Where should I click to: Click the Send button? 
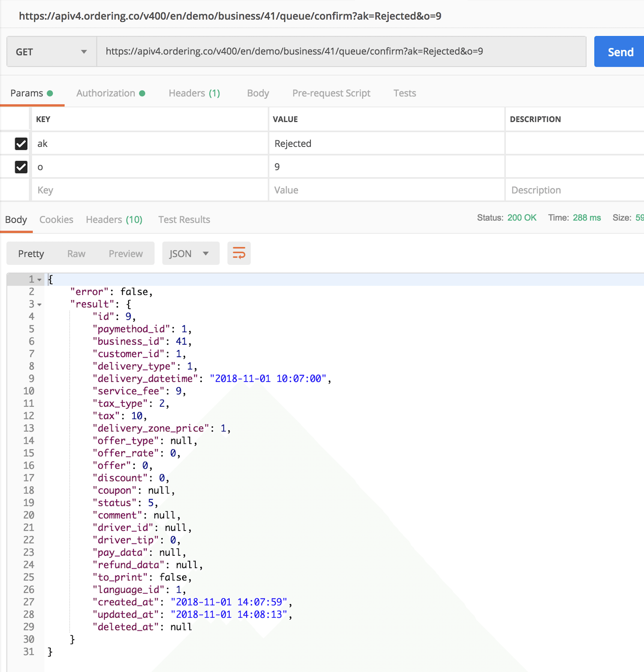619,52
